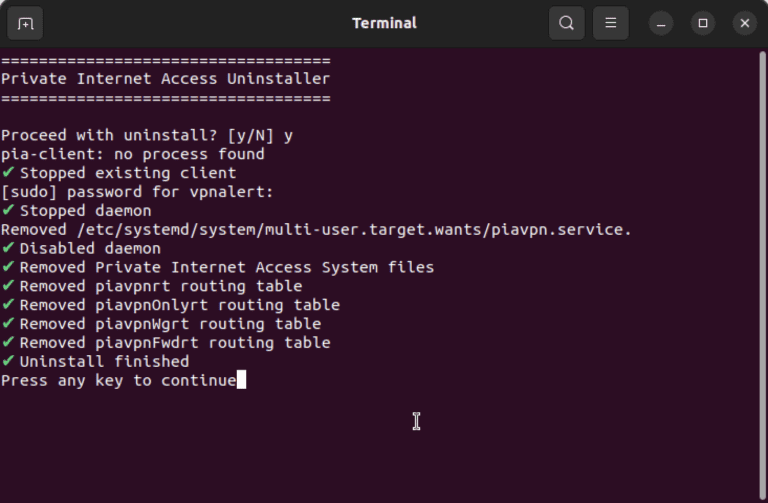
Task: Click the 'Proceed with uninstall?' prompt line
Action: 146,135
